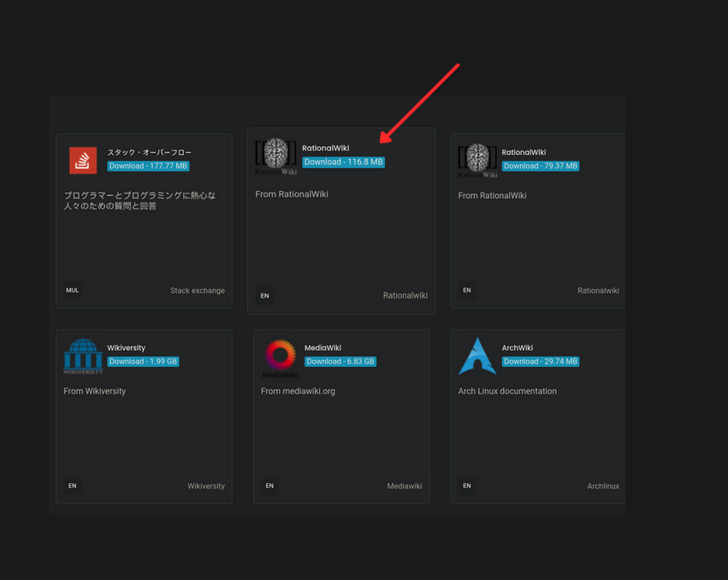Select the Stack exchange category label

(197, 291)
